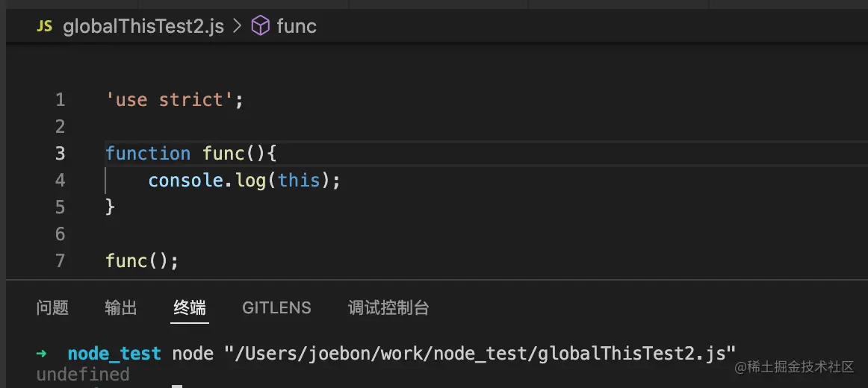Switch to the GITLENS panel tab
The width and height of the screenshot is (868, 388).
click(x=276, y=307)
